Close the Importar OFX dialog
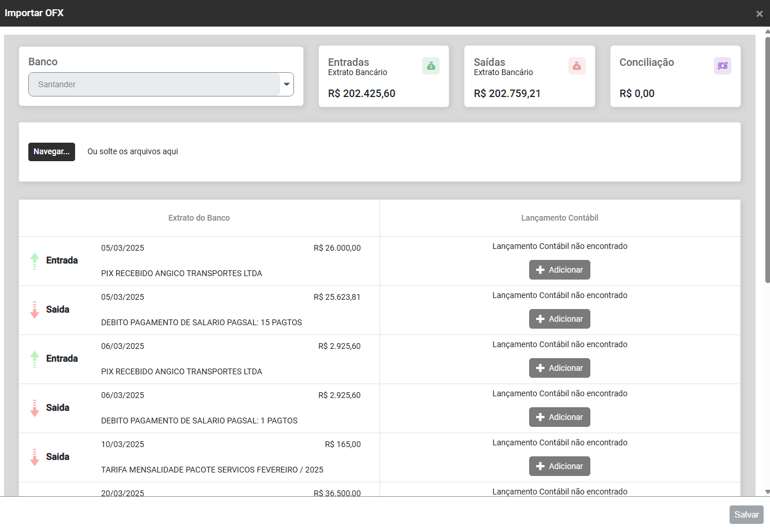The image size is (770, 532). coord(759,14)
